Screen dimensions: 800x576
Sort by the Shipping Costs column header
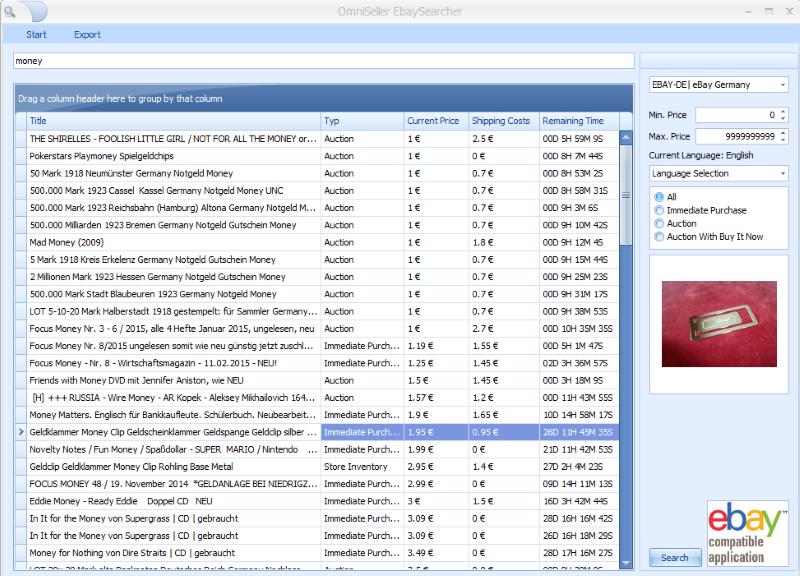(504, 121)
